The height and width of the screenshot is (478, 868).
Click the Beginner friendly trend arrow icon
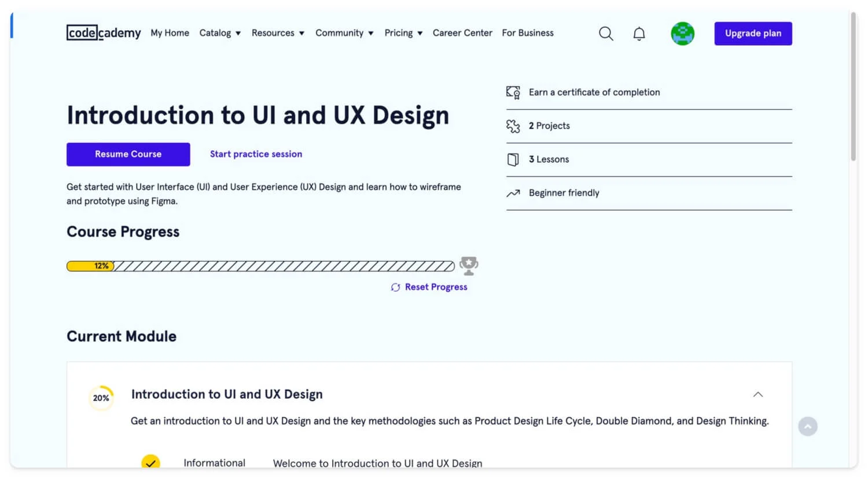click(x=513, y=193)
